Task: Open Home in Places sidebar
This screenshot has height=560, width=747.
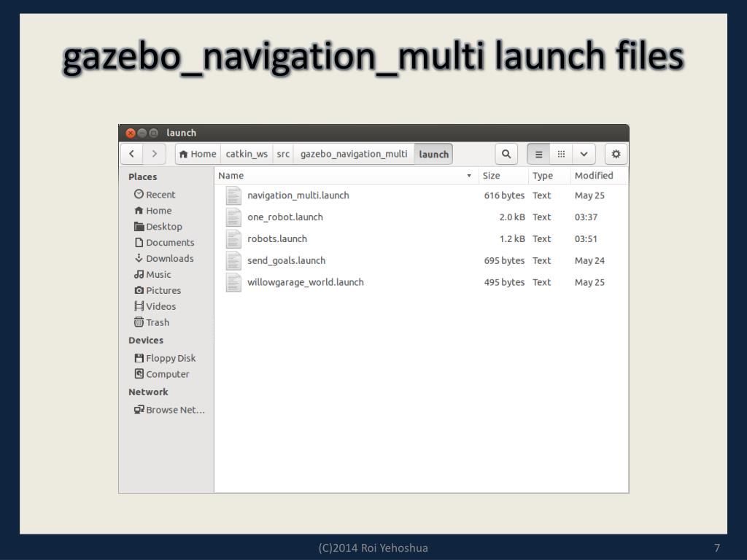Action: coord(153,211)
